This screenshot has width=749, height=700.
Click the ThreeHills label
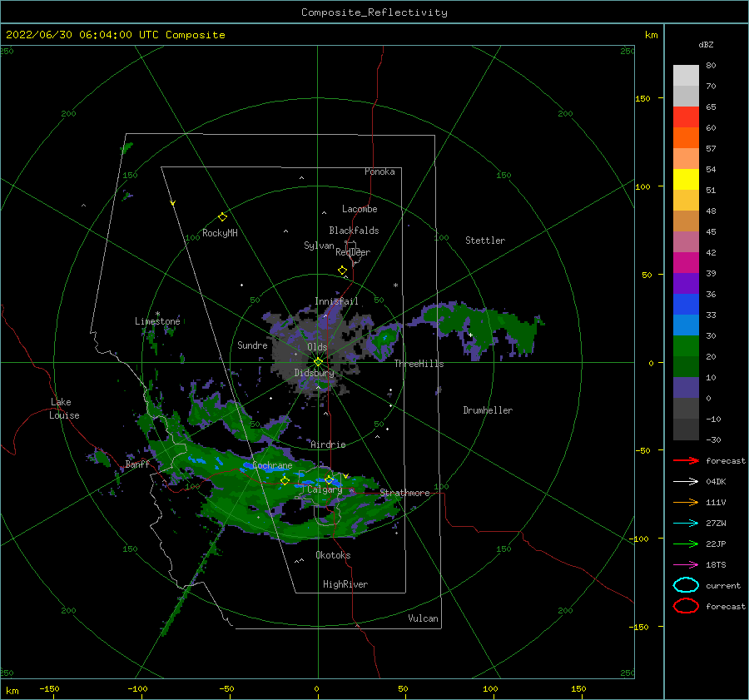tap(419, 364)
